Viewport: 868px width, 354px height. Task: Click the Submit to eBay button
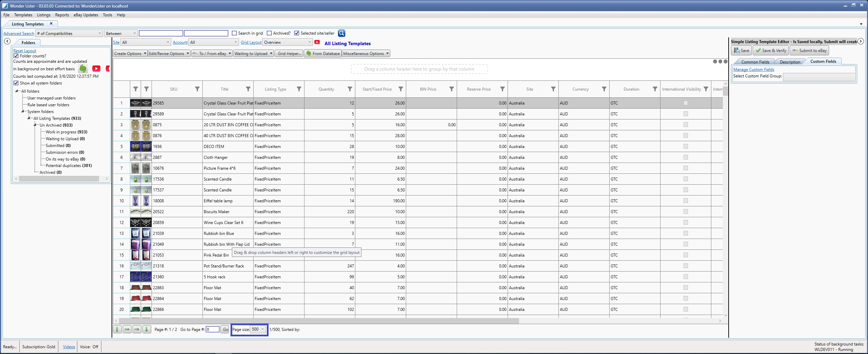coord(809,51)
